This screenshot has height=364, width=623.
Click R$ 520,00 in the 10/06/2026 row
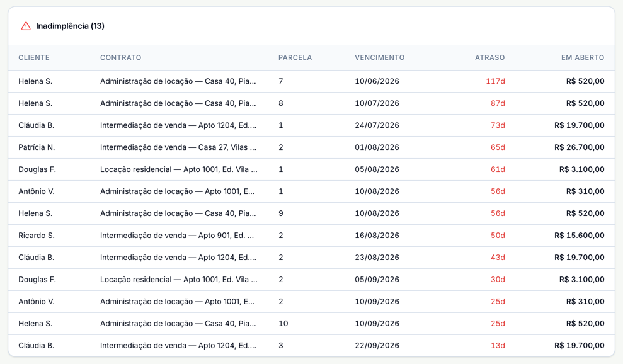585,81
